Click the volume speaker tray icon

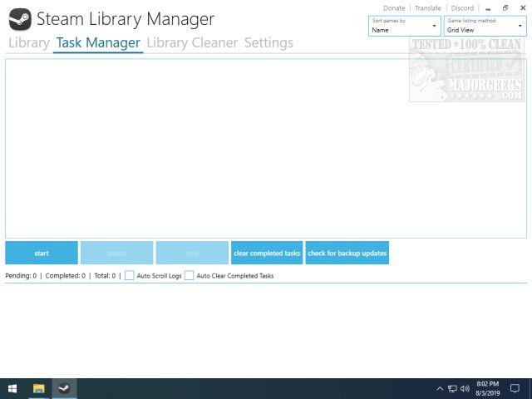pyautogui.click(x=465, y=389)
